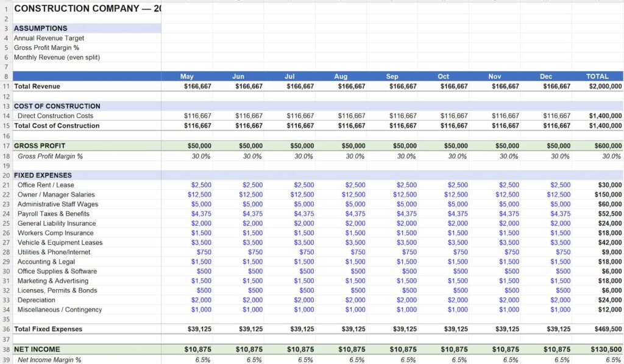Select row number 36 in the row header
Screen dimensions: 624x364
pyautogui.click(x=5, y=329)
